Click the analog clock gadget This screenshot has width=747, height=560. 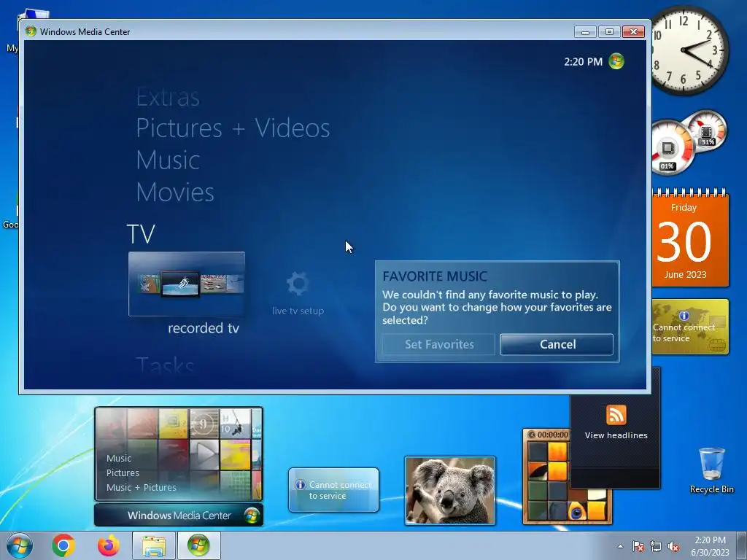click(689, 50)
